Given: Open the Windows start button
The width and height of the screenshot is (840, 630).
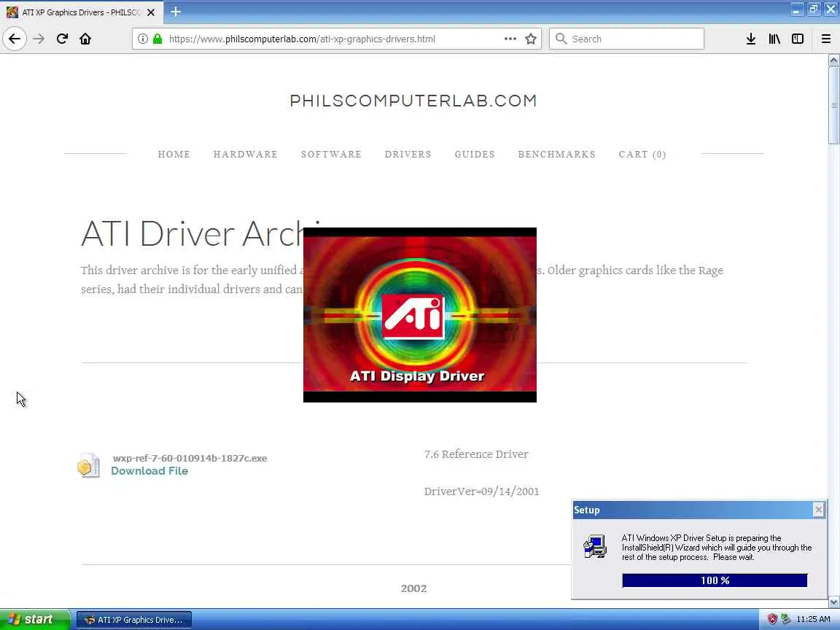Looking at the screenshot, I should tap(35, 619).
